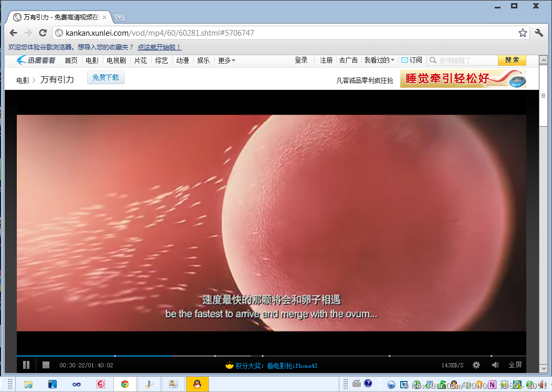The image size is (552, 392).
Task: Click the yellow 搜索 search button
Action: pos(512,60)
